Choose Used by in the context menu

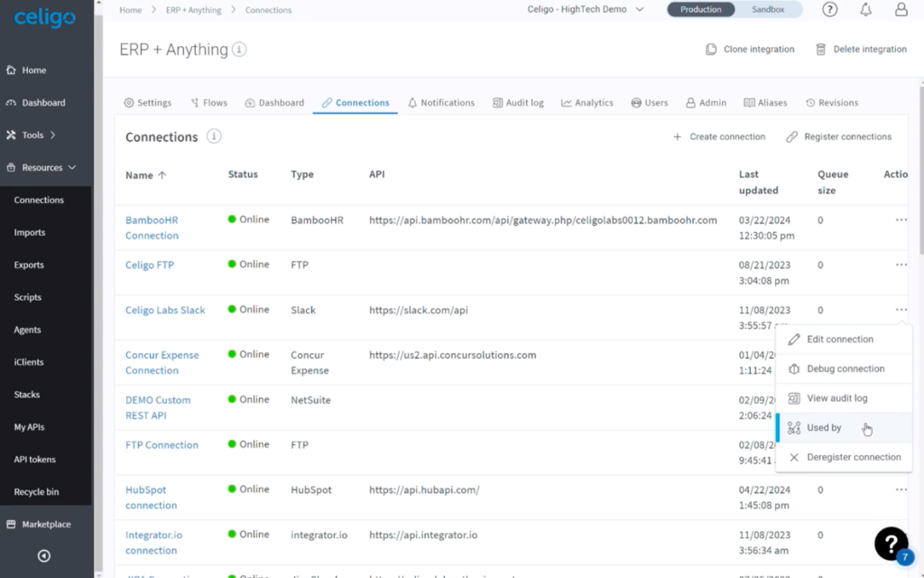pos(844,427)
